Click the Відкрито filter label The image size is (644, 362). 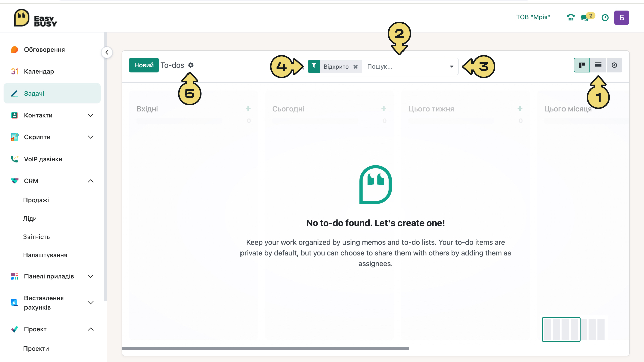click(336, 67)
